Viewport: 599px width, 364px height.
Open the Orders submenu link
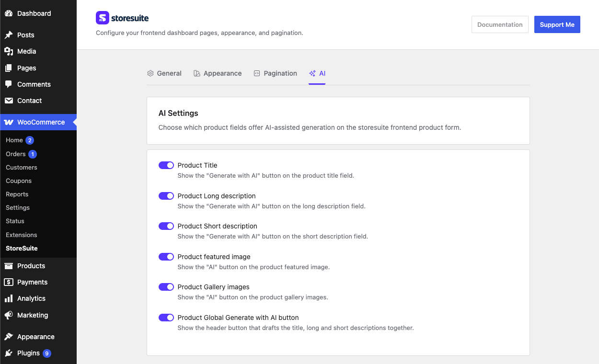pyautogui.click(x=16, y=154)
